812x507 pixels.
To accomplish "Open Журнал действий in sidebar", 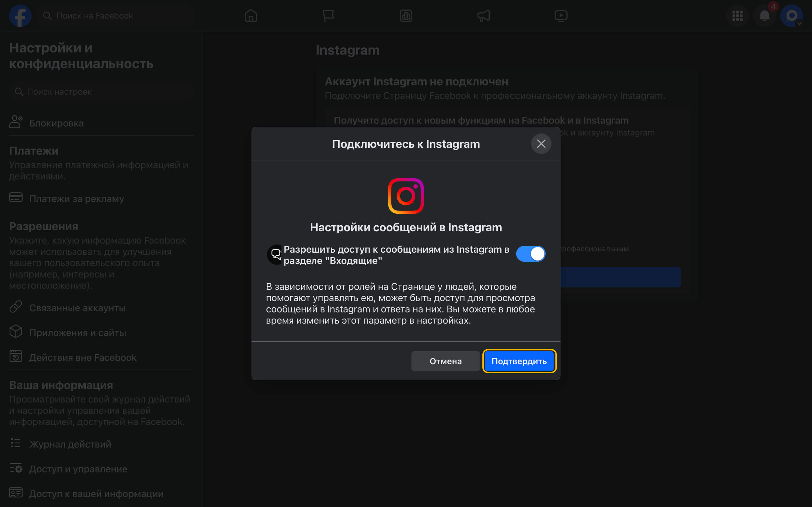I will [x=70, y=444].
